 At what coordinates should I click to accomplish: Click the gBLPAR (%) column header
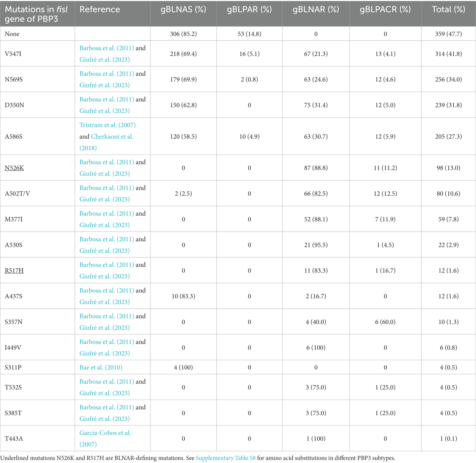click(249, 9)
